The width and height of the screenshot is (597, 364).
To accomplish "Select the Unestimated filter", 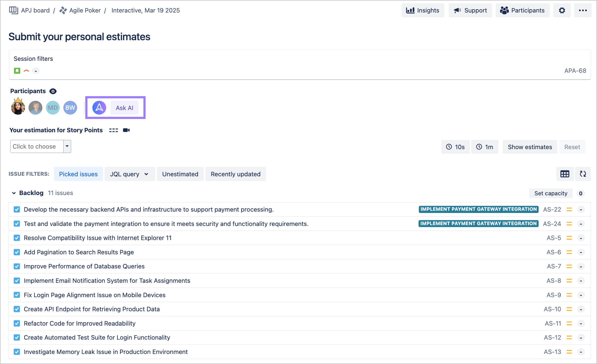I will click(x=180, y=174).
